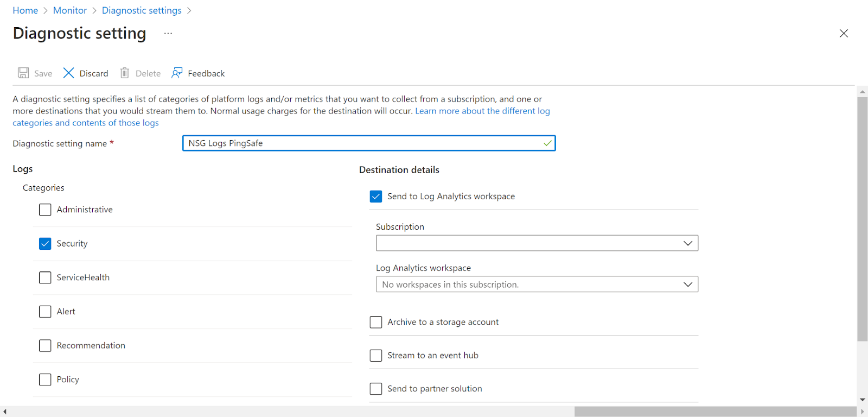Click the horizontal scrollbar left arrow
Image resolution: width=868 pixels, height=417 pixels.
(5, 412)
